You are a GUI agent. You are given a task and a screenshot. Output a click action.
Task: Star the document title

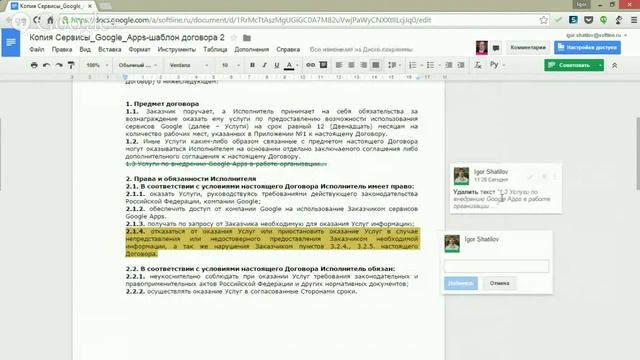tap(234, 38)
